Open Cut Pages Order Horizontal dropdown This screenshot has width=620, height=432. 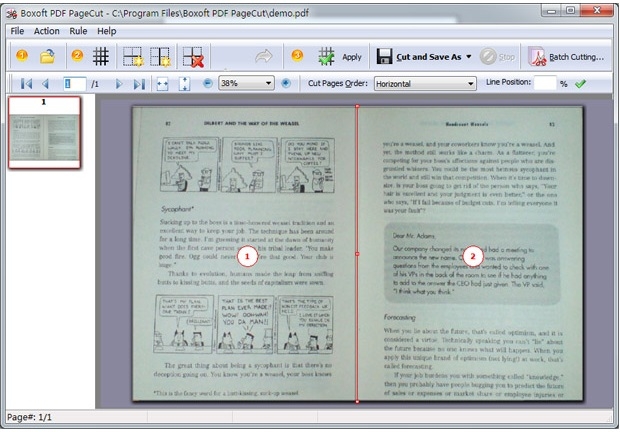pos(425,84)
